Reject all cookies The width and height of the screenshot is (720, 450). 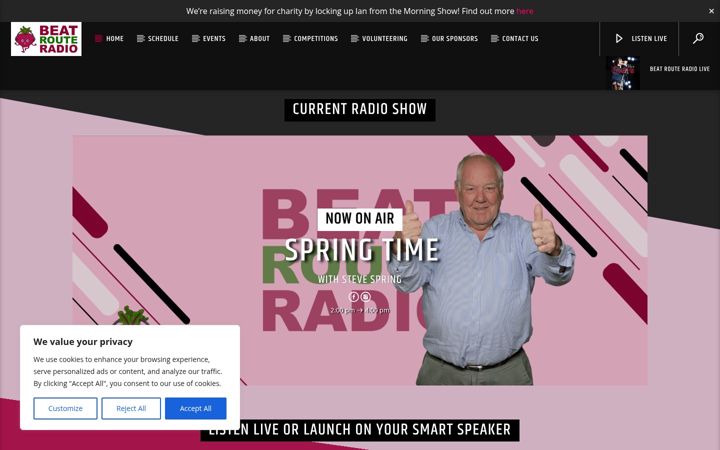131,408
